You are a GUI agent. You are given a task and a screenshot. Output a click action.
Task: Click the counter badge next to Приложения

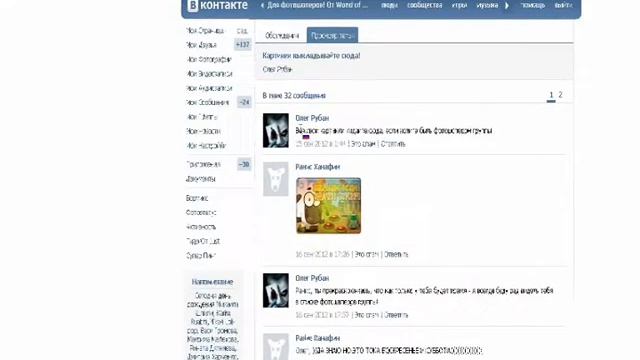[x=244, y=164]
